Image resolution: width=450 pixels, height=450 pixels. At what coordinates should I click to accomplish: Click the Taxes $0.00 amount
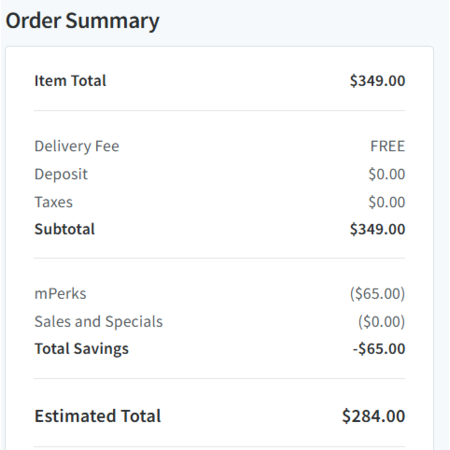point(387,202)
